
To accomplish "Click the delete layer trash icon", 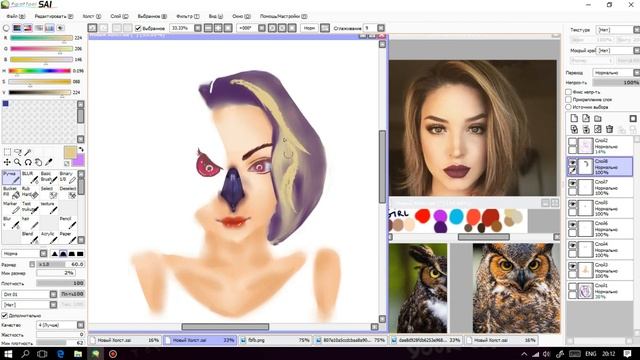I will pos(609,129).
